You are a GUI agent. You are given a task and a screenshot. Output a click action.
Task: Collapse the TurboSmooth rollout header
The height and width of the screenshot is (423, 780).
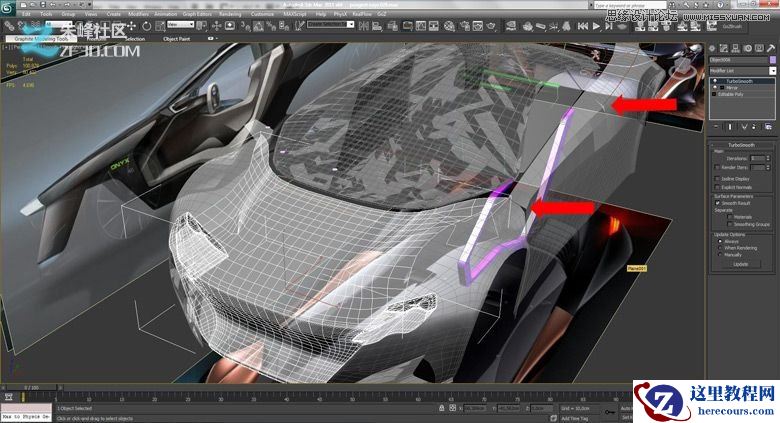[741, 145]
